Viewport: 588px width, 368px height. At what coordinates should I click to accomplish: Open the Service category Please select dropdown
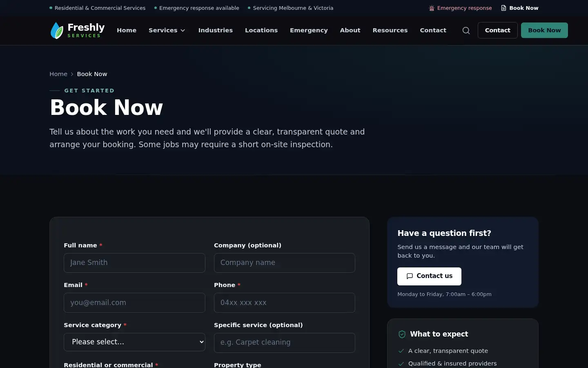point(134,342)
